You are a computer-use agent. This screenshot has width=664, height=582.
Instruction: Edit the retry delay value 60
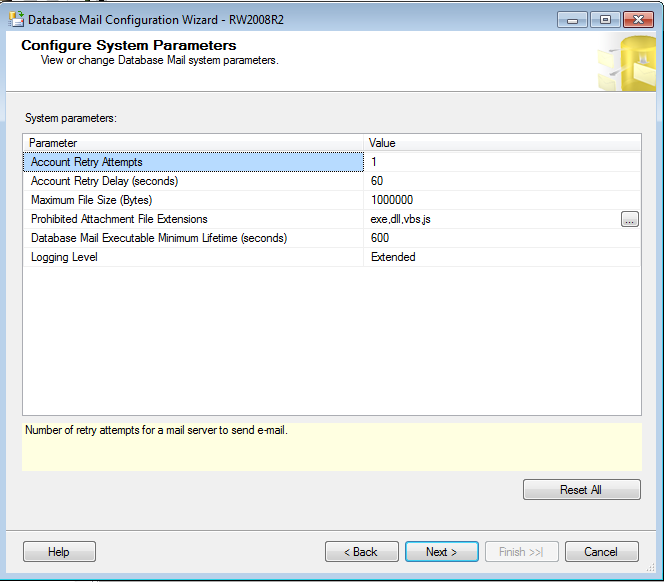point(502,181)
